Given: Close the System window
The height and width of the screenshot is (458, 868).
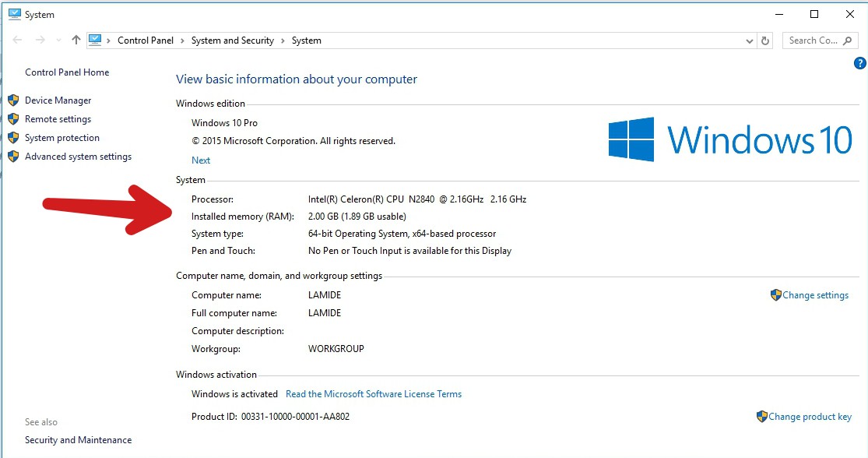Looking at the screenshot, I should point(850,14).
